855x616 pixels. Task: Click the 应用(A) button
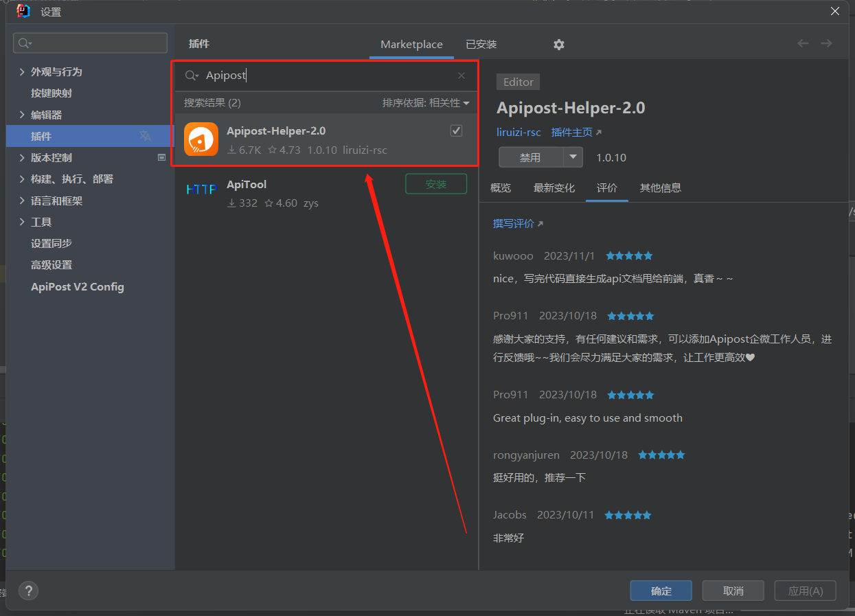pyautogui.click(x=806, y=591)
